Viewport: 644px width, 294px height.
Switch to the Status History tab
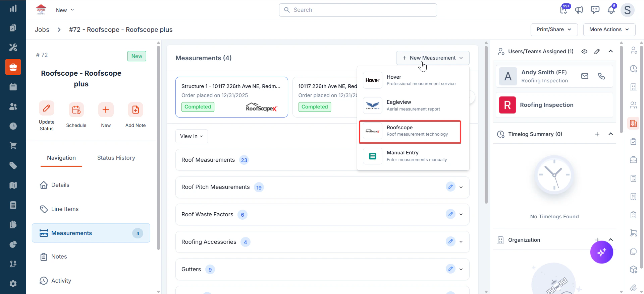pos(116,158)
